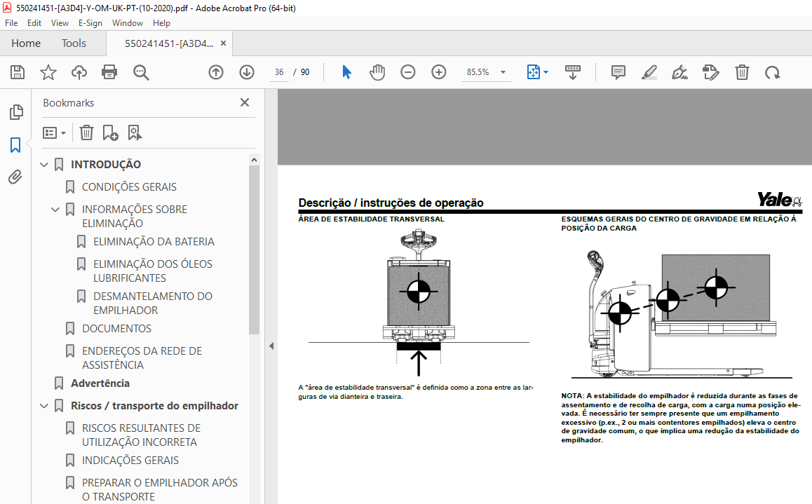
Task: Zoom in with plus icon
Action: click(x=439, y=72)
